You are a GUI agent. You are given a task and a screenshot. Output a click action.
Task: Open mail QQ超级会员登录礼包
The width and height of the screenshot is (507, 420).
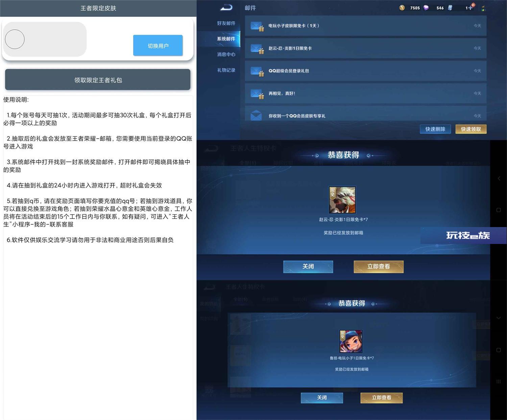(x=366, y=71)
